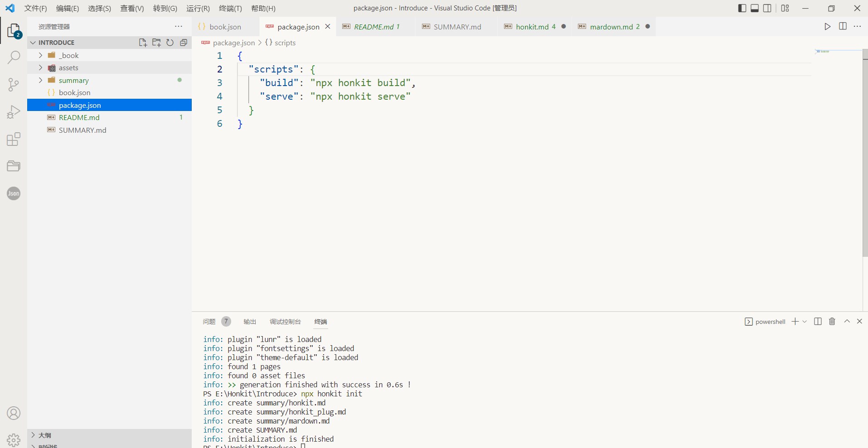Open the 选择(S) menu

tap(99, 8)
